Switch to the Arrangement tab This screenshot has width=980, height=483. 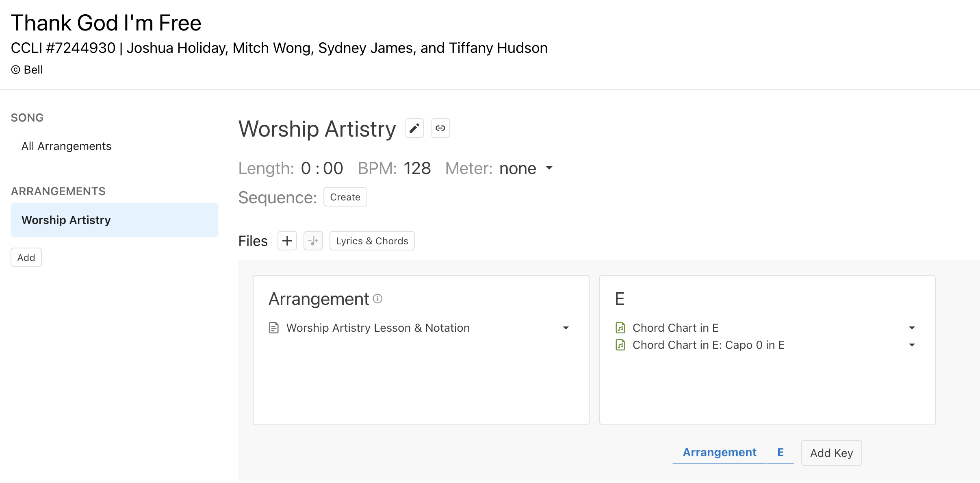(720, 453)
